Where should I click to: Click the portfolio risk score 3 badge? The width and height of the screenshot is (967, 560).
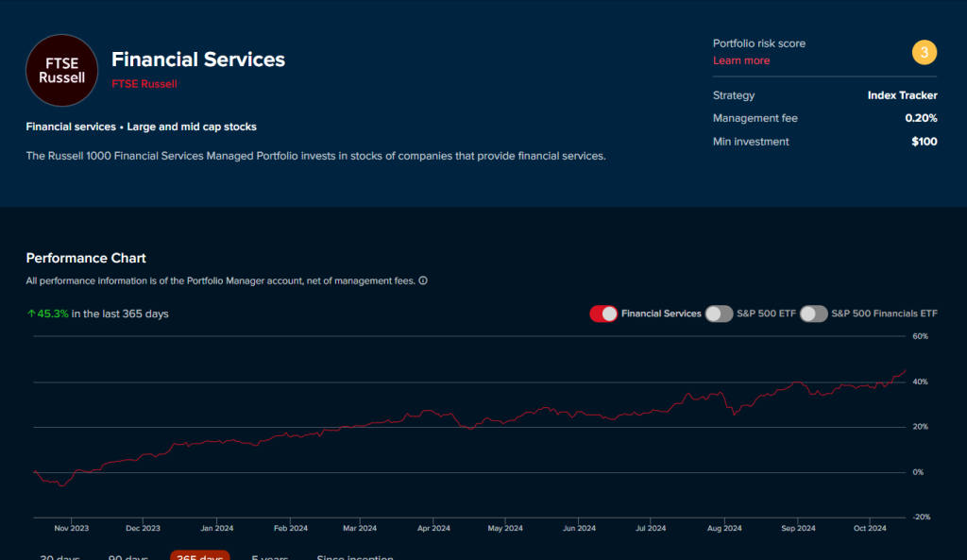point(924,52)
